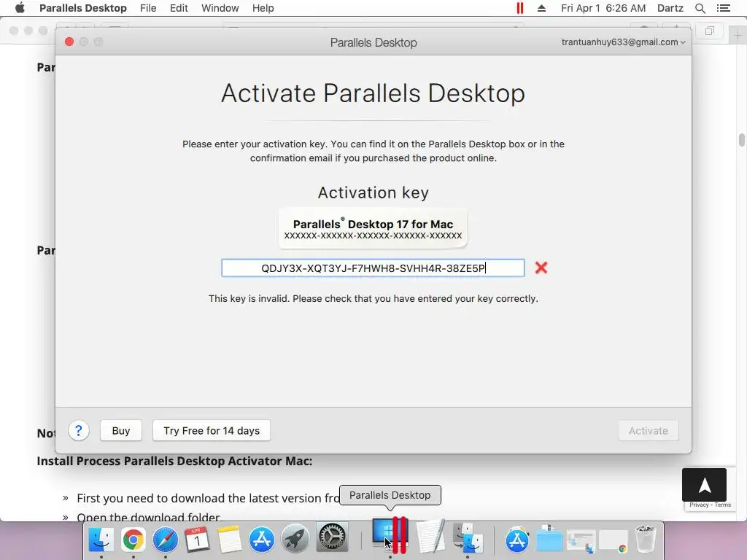
Task: Expand the trantuanhuy633@gmail.com account dropdown
Action: click(x=623, y=42)
